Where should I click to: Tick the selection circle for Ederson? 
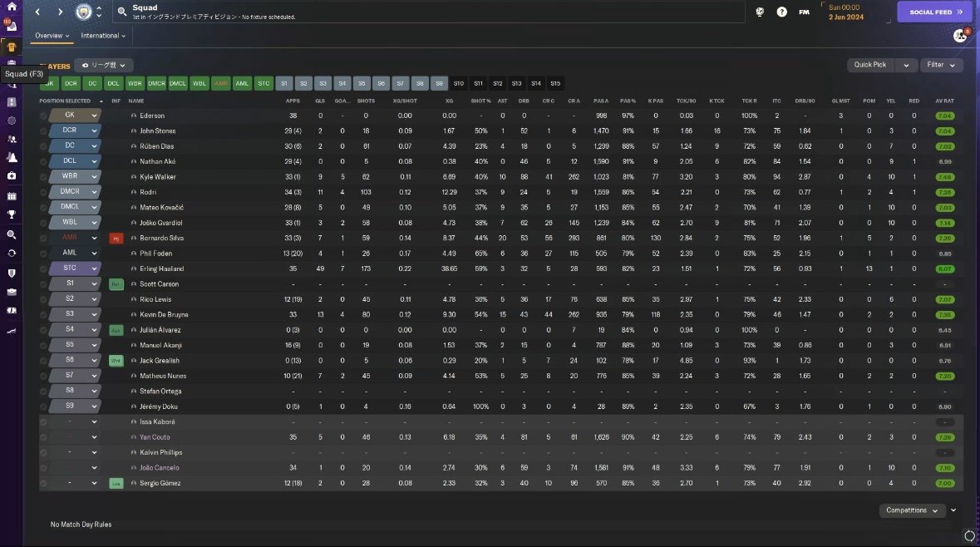pos(43,116)
